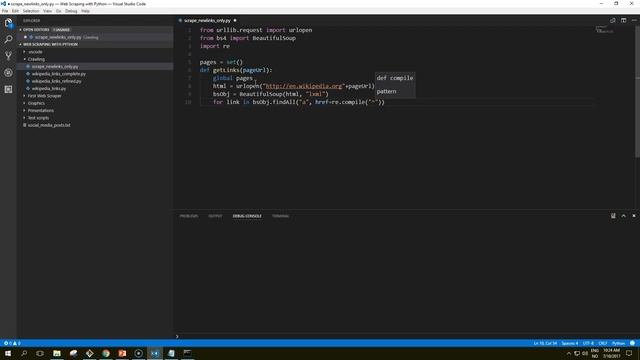This screenshot has width=640, height=360.
Task: Open the Debug menu
Action: tap(71, 11)
